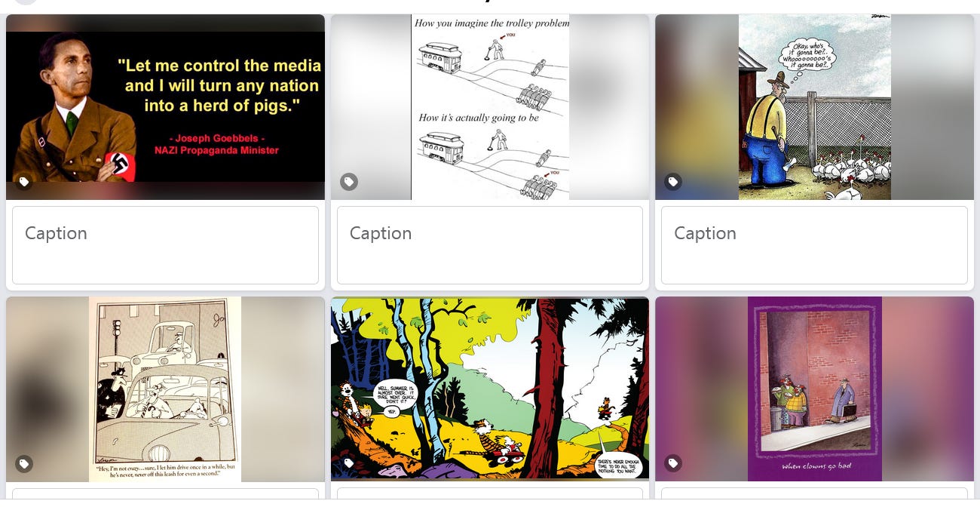Click the caption box edge below Calvin and Hobbes comic
The width and height of the screenshot is (980, 507).
490,493
